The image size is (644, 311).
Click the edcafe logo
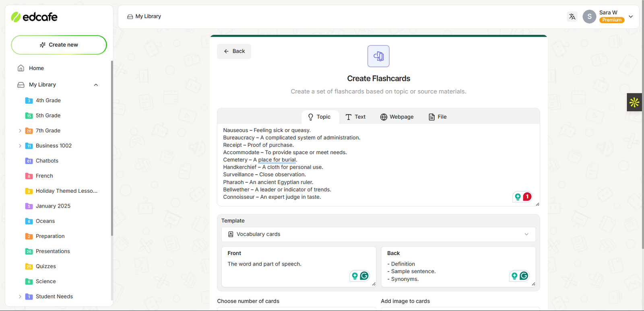[34, 17]
